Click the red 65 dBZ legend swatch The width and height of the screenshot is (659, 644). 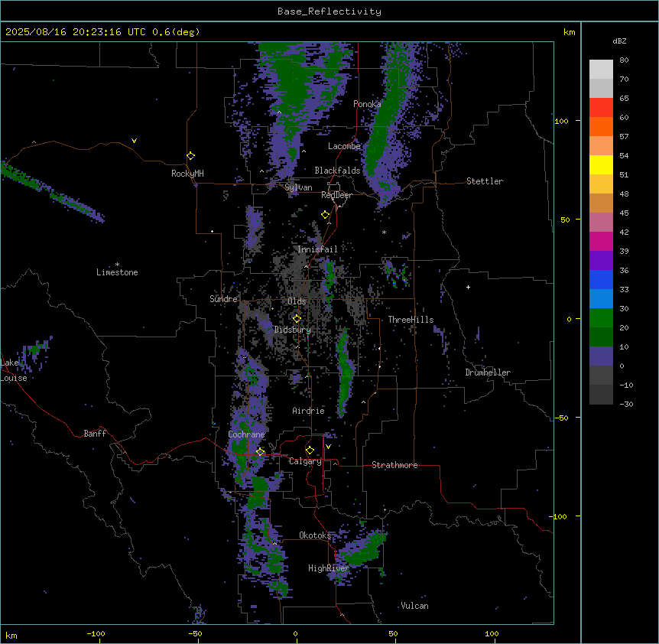coord(601,107)
